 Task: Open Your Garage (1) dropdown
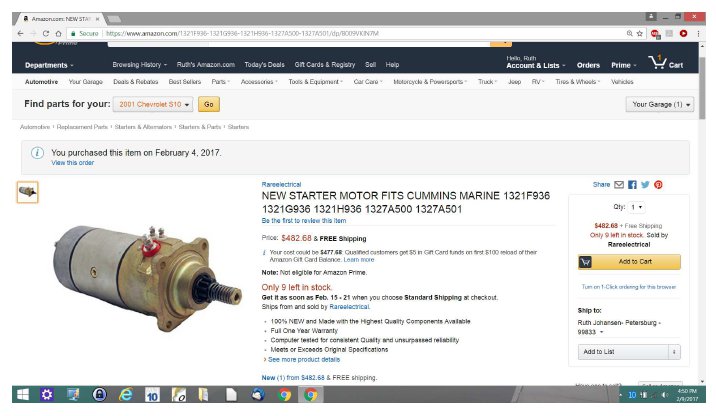coord(660,105)
